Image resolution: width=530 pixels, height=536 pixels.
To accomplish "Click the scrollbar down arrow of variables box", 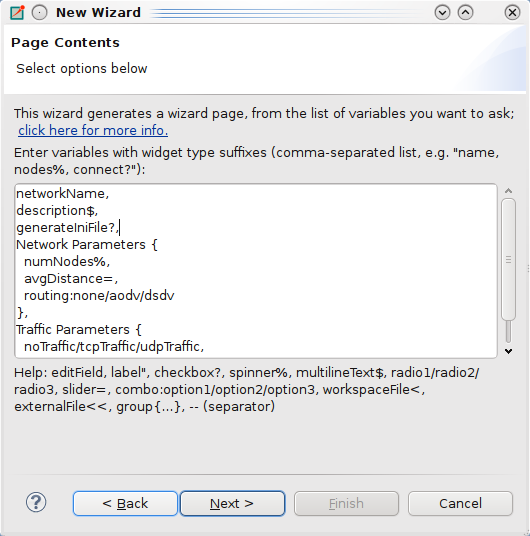I will pos(508,351).
